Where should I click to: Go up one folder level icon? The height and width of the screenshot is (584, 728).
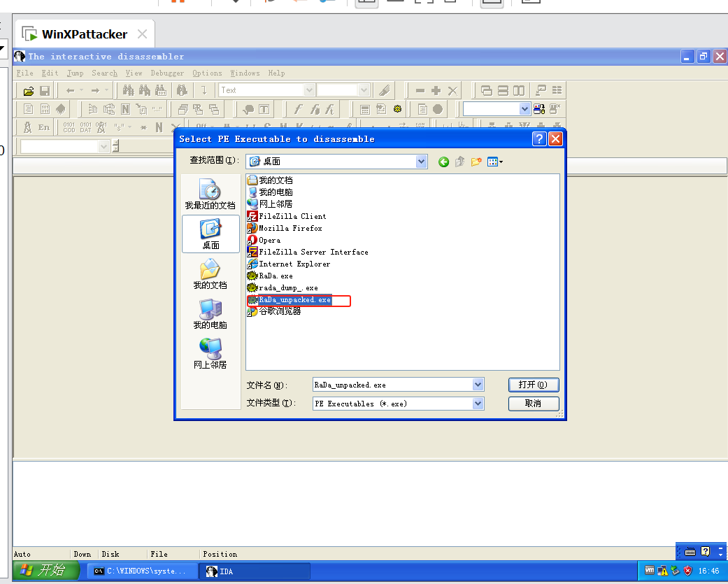459,162
